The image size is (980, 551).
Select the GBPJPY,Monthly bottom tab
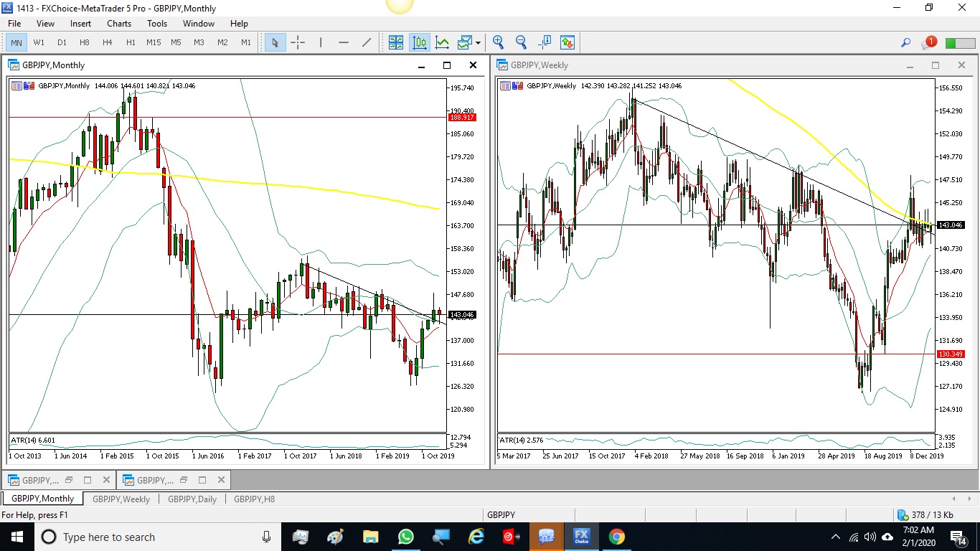pyautogui.click(x=42, y=499)
